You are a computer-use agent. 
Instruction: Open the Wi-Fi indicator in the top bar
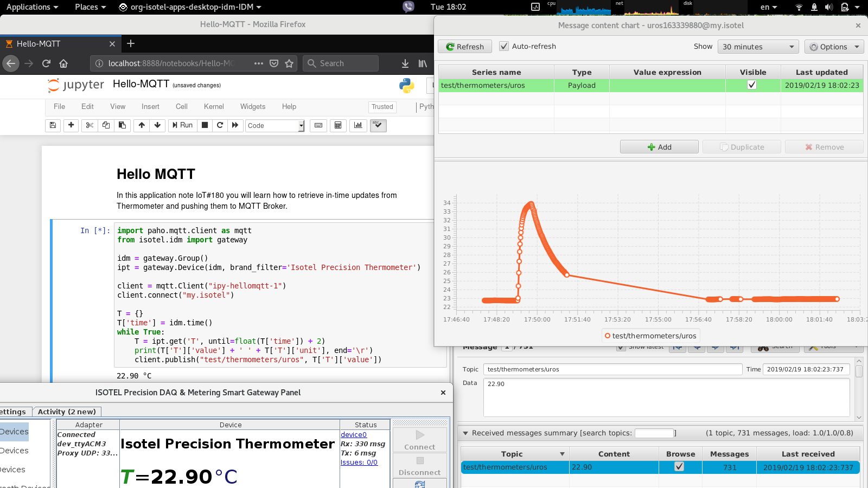pyautogui.click(x=799, y=7)
